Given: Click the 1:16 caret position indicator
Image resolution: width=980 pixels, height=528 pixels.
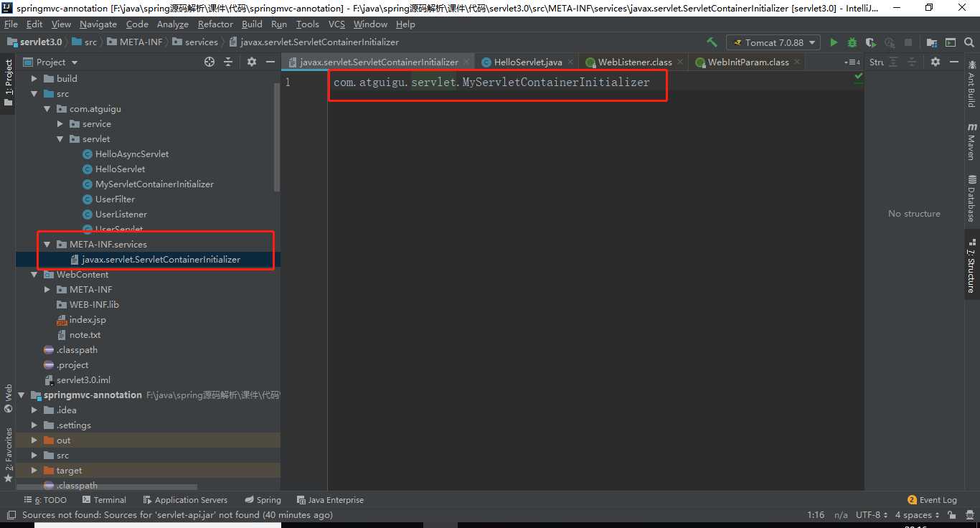Looking at the screenshot, I should point(816,515).
